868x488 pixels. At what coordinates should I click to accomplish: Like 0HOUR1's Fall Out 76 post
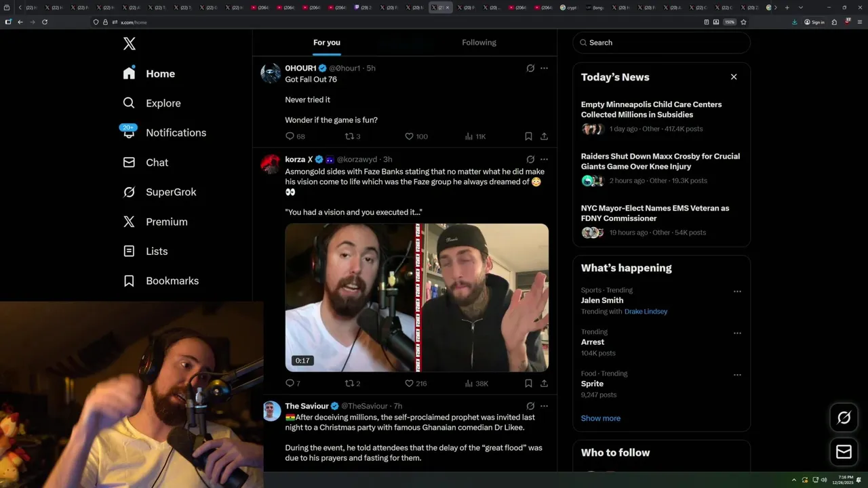click(416, 136)
